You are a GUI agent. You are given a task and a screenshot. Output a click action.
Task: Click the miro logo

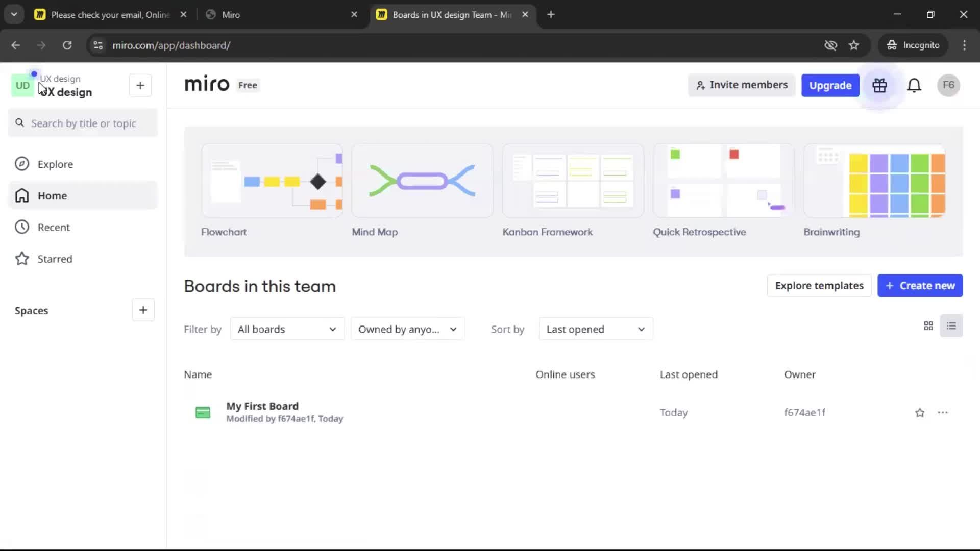[x=207, y=84]
